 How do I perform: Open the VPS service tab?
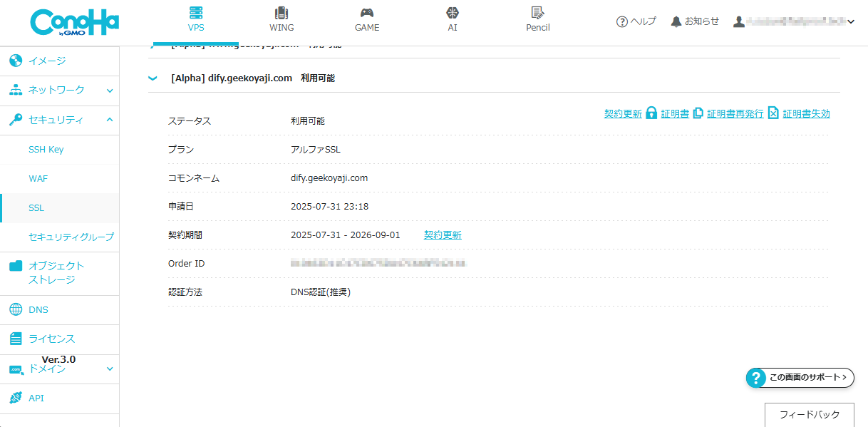[x=195, y=20]
